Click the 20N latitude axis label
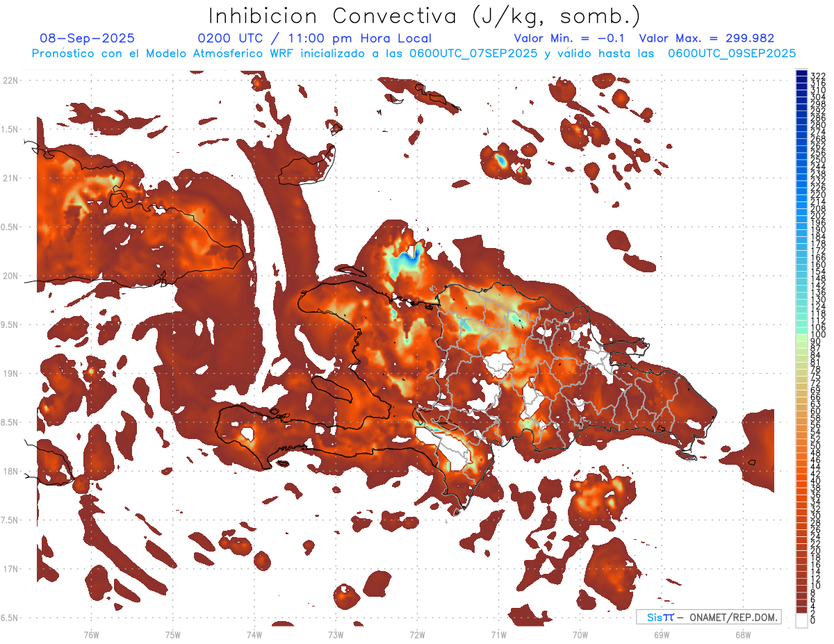The image size is (834, 644). point(11,276)
